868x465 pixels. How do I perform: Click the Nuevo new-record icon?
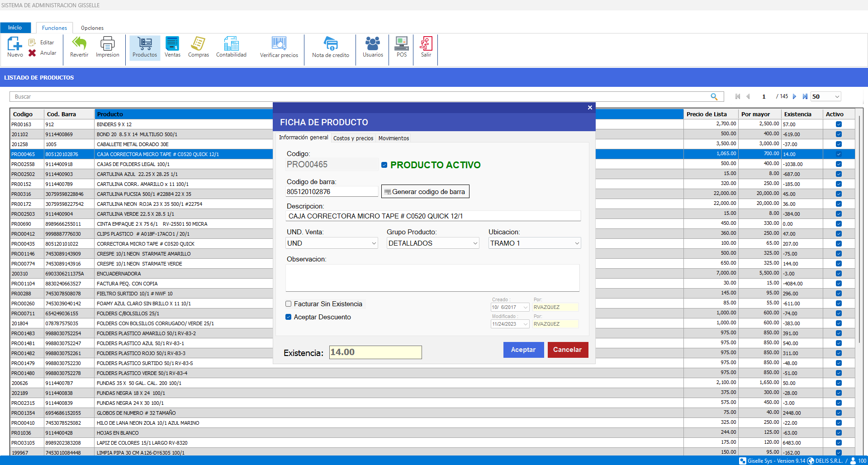15,44
